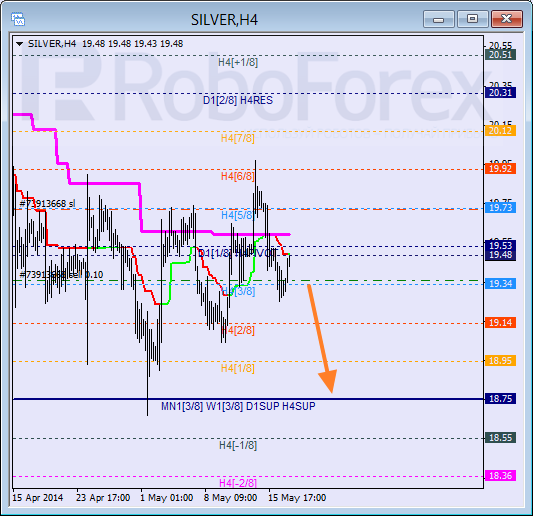
Task: Click the MN1[3/8] W1[3/8] D1SUP H4SUP label
Action: coord(238,406)
